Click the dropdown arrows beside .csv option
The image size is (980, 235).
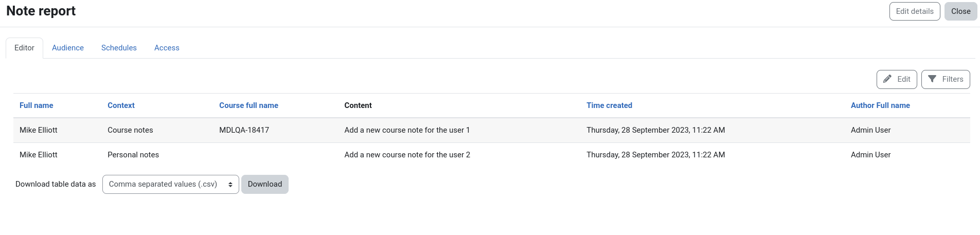coord(230,184)
